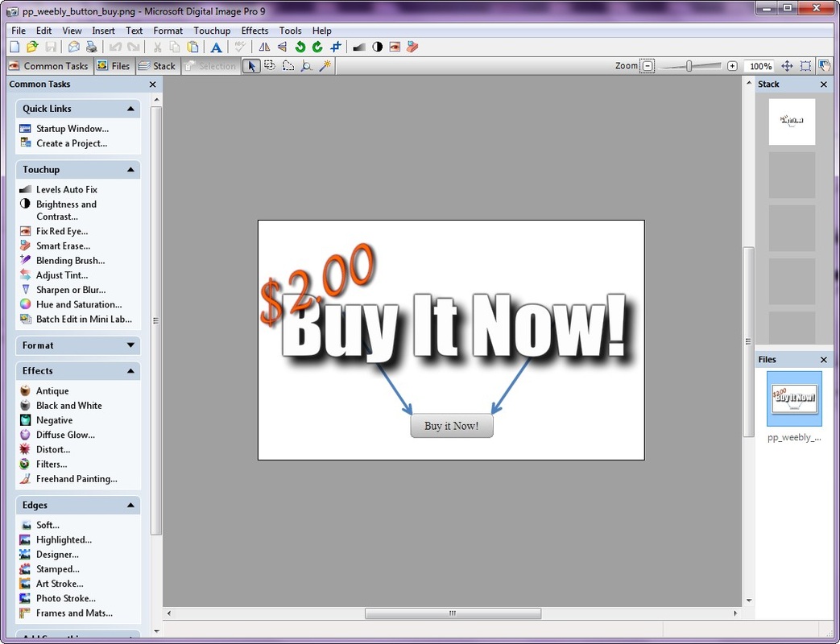Click the Zoom slider handle

point(689,66)
